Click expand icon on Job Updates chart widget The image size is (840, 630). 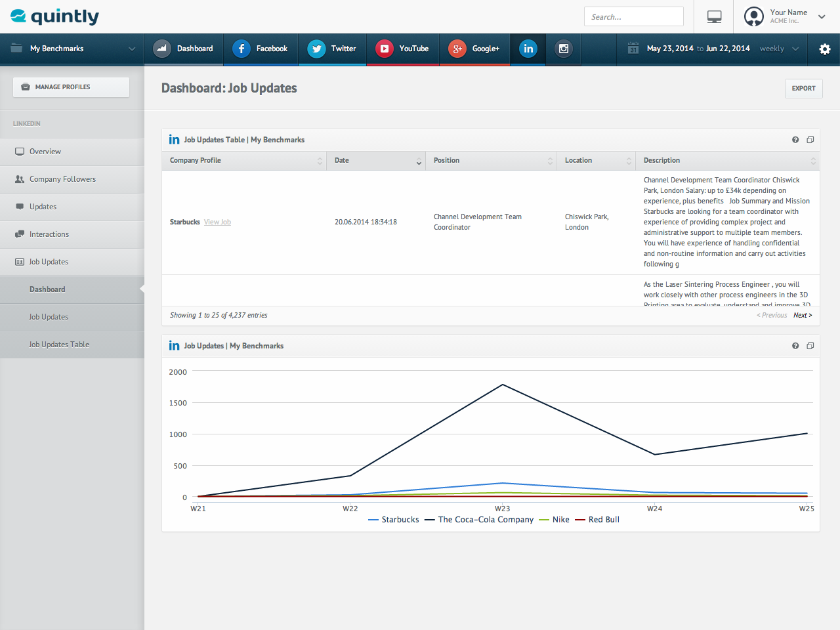pos(810,346)
